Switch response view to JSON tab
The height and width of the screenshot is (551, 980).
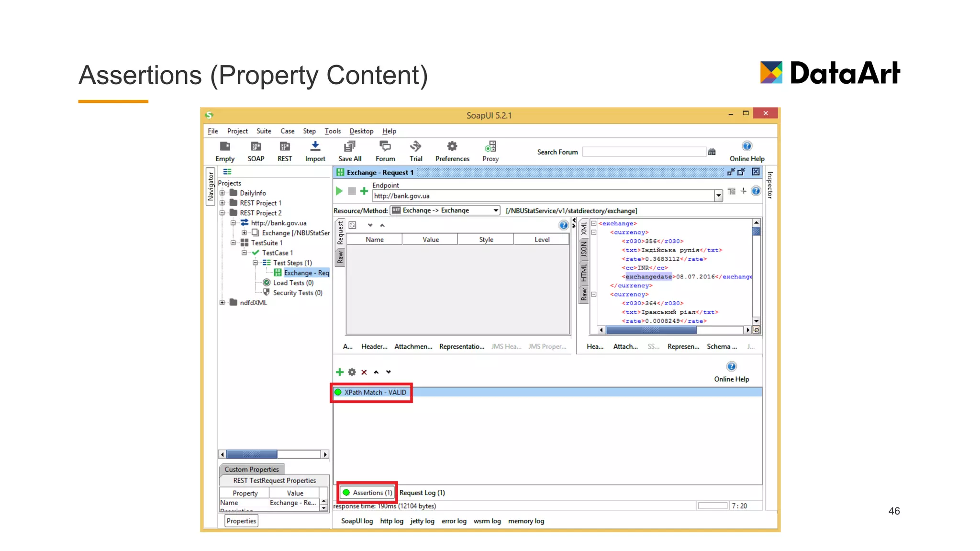(584, 250)
